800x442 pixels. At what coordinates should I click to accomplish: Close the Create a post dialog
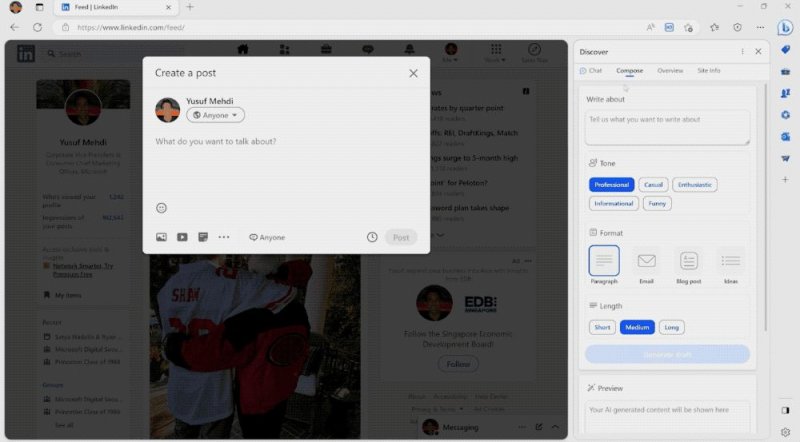coord(413,73)
